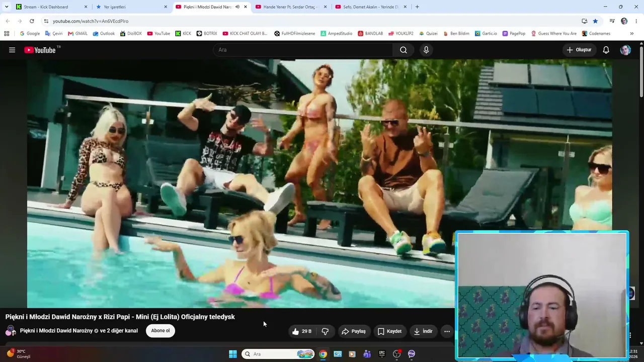
Task: Switch to the Hande Yener Ft. Serdar Ortaç tab
Action: click(x=291, y=7)
